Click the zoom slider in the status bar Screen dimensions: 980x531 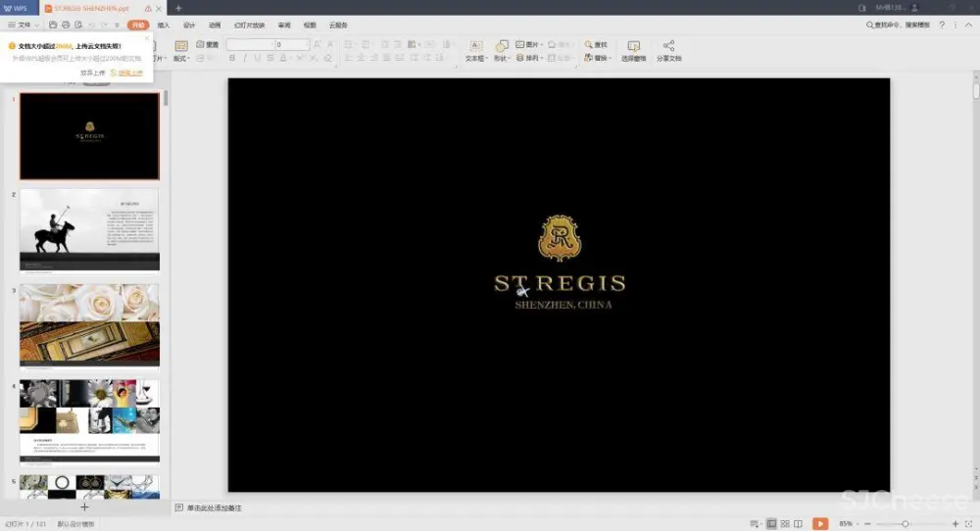click(x=905, y=524)
